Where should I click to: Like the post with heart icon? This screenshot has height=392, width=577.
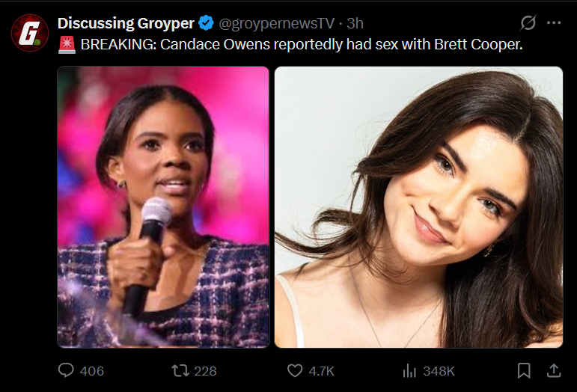[x=295, y=370]
